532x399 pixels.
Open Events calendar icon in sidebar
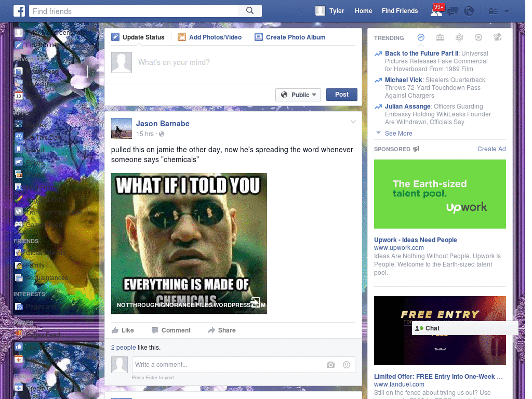19,96
